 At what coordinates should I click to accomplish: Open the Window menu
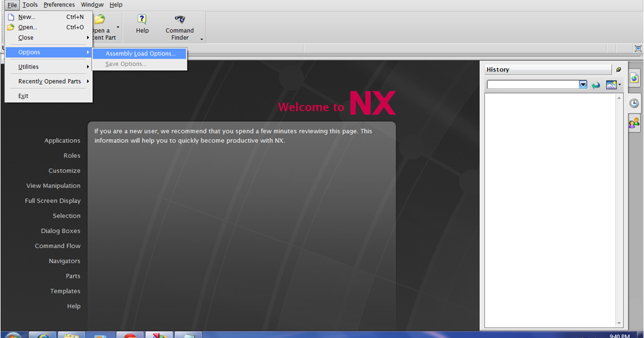[x=92, y=4]
